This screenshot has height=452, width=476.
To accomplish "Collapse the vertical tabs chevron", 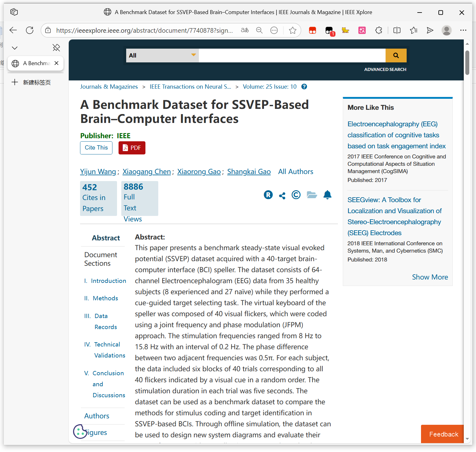I will pyautogui.click(x=15, y=48).
